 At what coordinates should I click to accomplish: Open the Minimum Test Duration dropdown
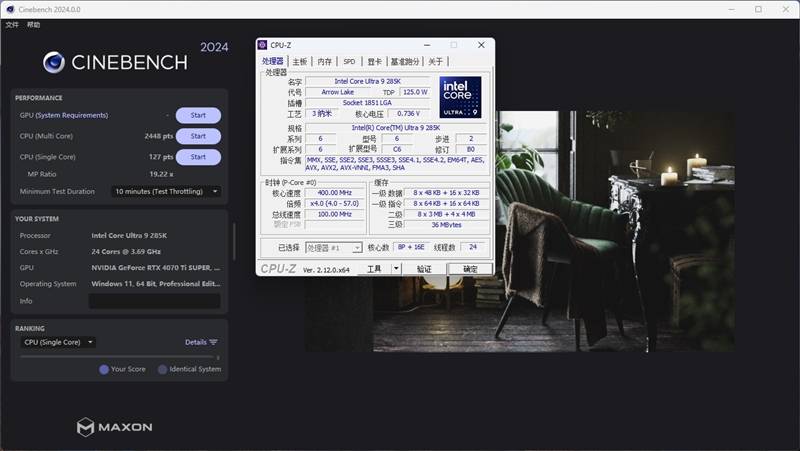[x=166, y=191]
